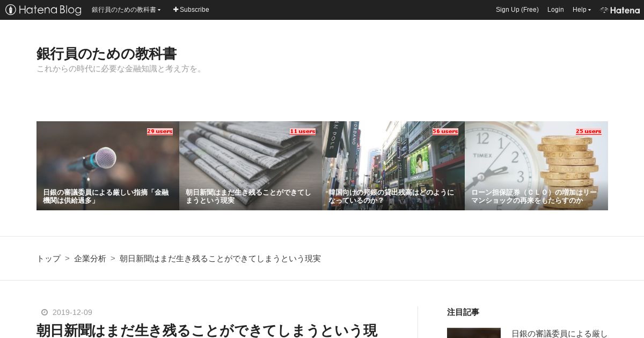This screenshot has height=338, width=644.
Task: Click the Hatena logo at top right
Action: tap(620, 10)
